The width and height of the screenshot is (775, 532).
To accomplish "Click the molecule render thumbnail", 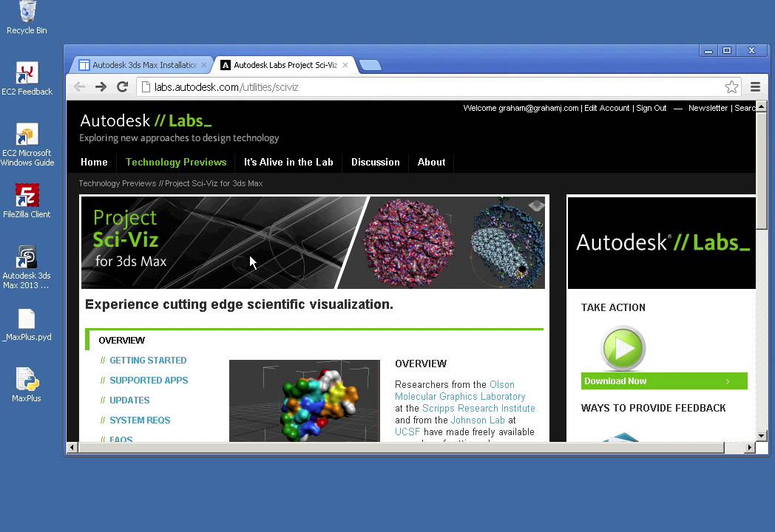I will [x=305, y=400].
